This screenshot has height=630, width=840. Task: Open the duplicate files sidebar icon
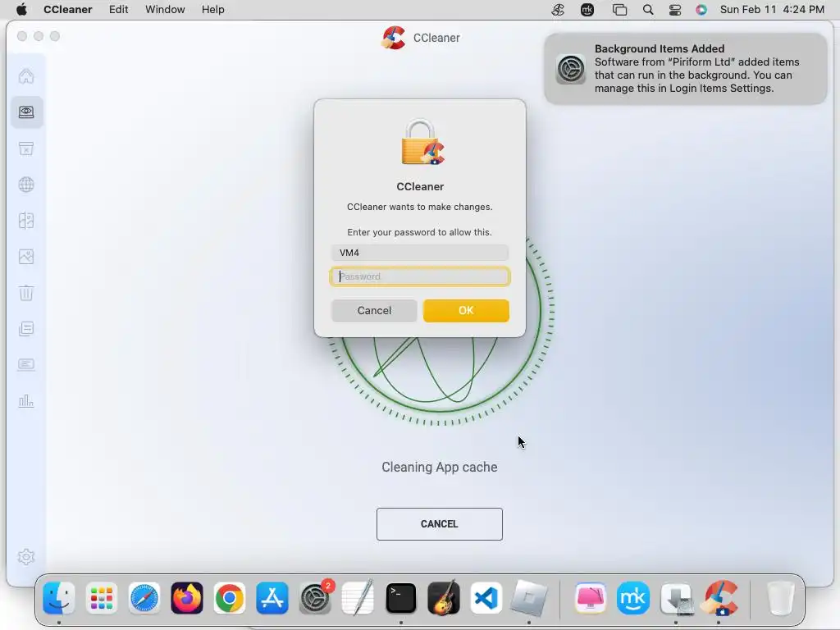pos(26,221)
